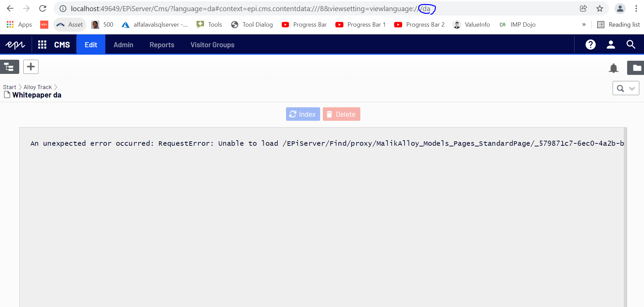The width and height of the screenshot is (644, 307).
Task: Switch to the Admin tab
Action: (x=123, y=45)
